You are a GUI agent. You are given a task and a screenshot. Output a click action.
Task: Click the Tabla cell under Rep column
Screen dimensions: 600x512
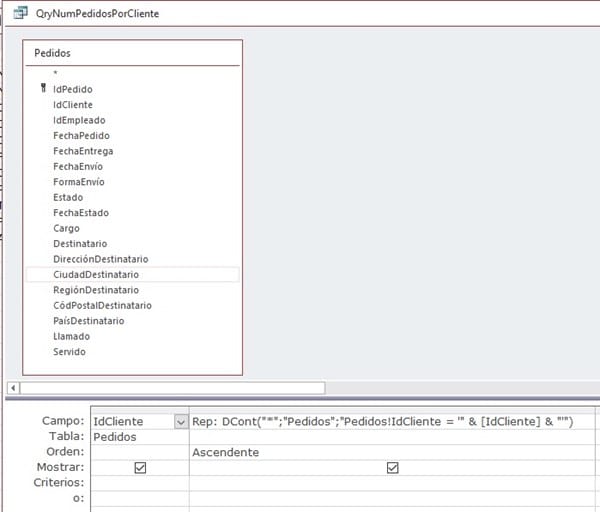pos(392,437)
